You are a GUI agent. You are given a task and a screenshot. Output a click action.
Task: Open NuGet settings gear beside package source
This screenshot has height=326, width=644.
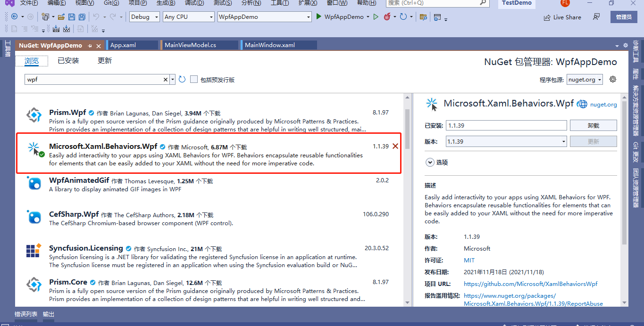tap(613, 79)
